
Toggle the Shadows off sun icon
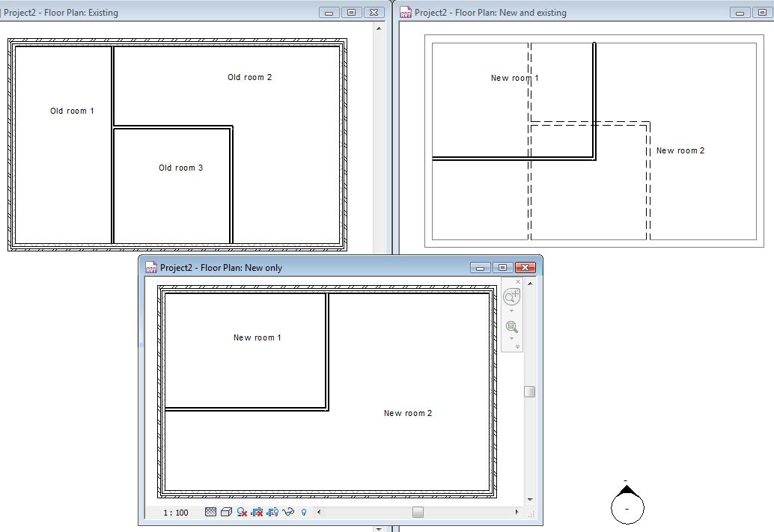(x=242, y=513)
